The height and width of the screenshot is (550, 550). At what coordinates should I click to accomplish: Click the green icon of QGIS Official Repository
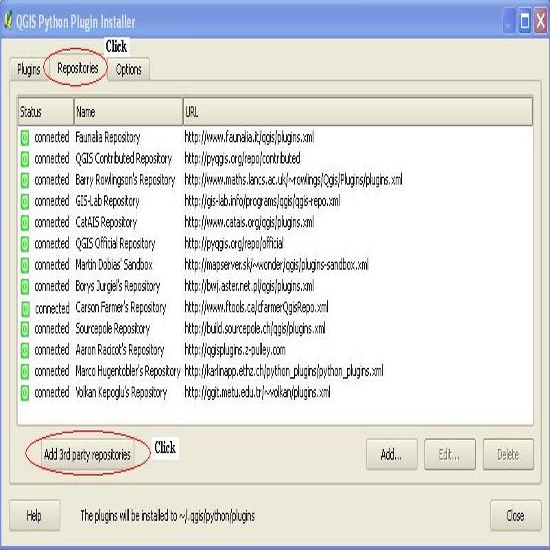[25, 244]
